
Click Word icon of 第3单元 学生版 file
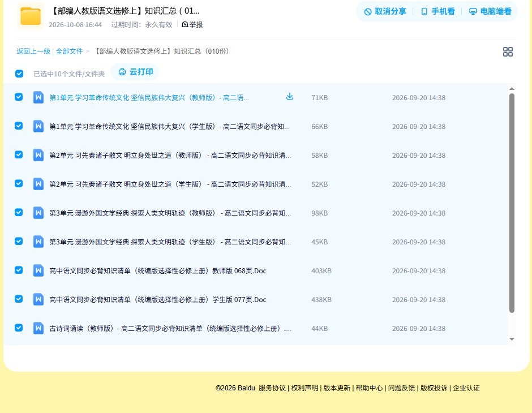click(38, 242)
